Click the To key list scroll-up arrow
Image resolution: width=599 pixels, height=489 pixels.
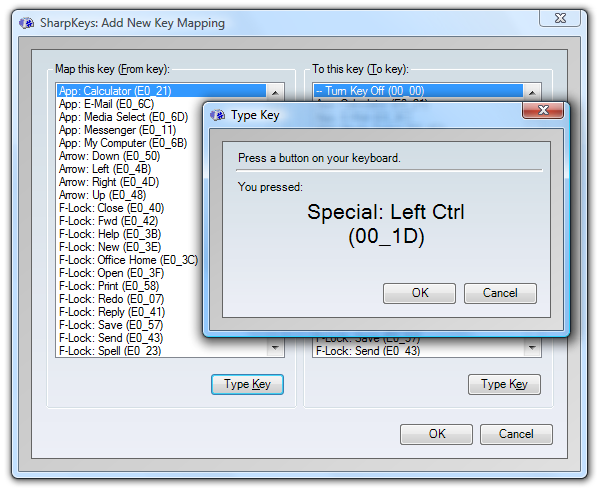[532, 92]
